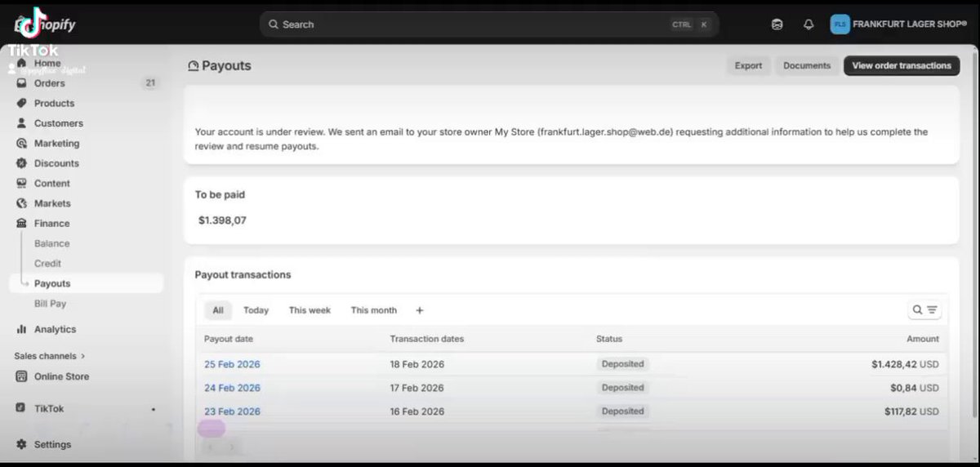Image resolution: width=980 pixels, height=467 pixels.
Task: Open Customers section
Action: point(58,123)
